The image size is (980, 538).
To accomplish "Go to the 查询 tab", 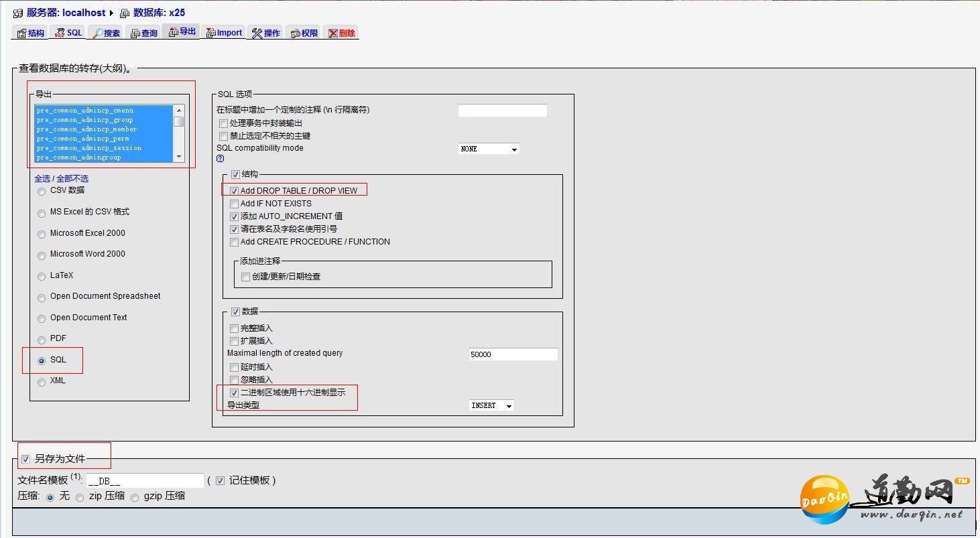I will click(143, 33).
